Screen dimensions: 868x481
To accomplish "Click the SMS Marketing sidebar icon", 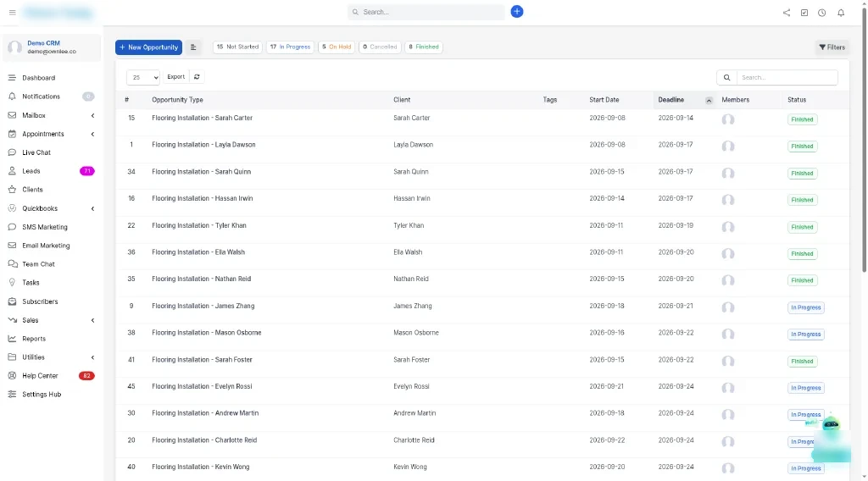I will click(x=12, y=227).
